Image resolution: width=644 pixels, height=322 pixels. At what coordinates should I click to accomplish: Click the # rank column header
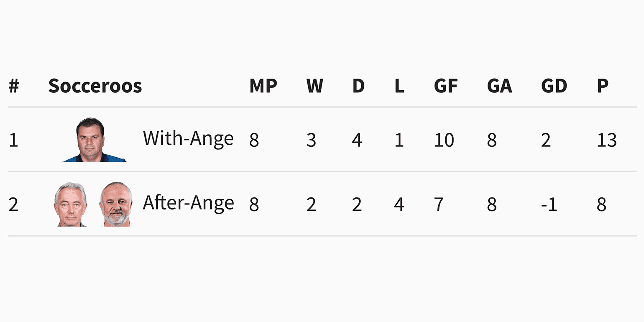[14, 86]
